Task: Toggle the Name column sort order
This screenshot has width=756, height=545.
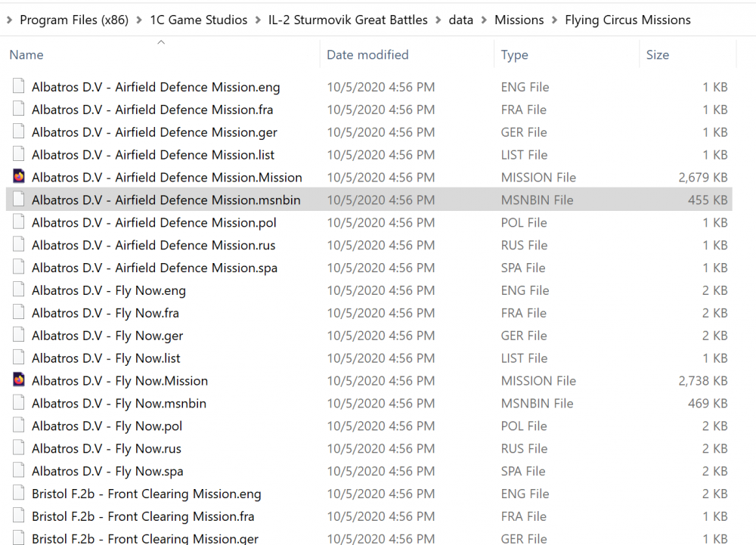Action: click(x=26, y=54)
